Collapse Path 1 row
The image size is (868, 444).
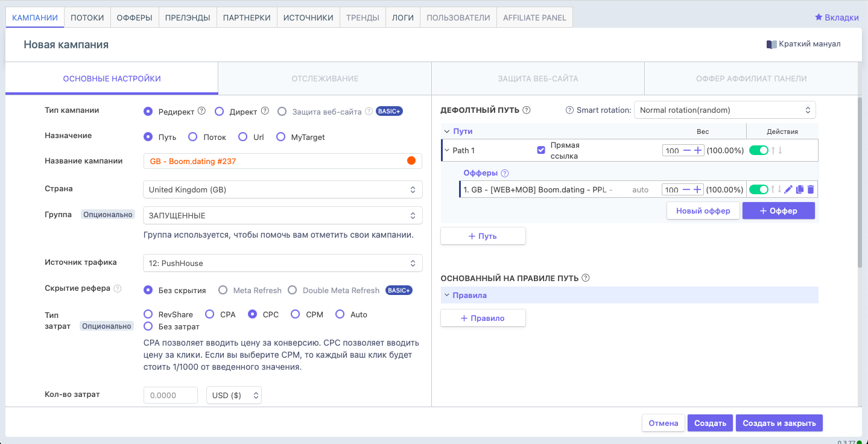coord(447,150)
